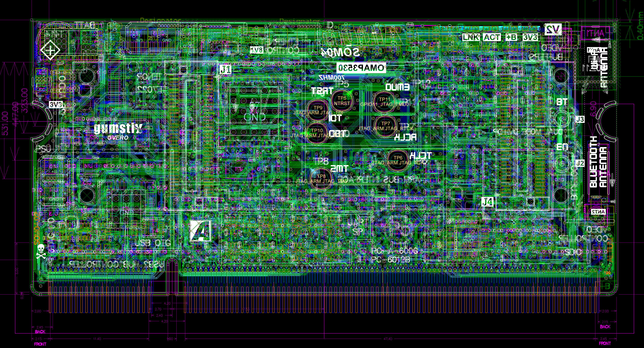Viewport: 644px width, 348px height.
Task: Select the LNK LED label
Action: (471, 37)
